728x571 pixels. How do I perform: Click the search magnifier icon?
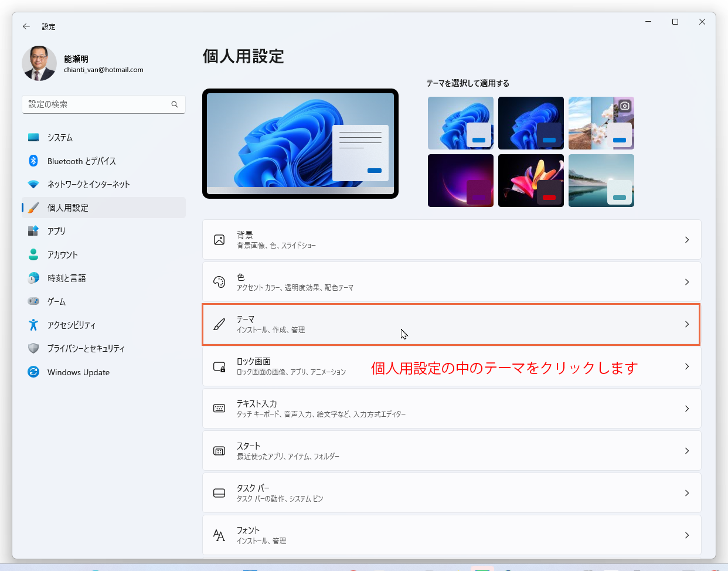pyautogui.click(x=175, y=104)
